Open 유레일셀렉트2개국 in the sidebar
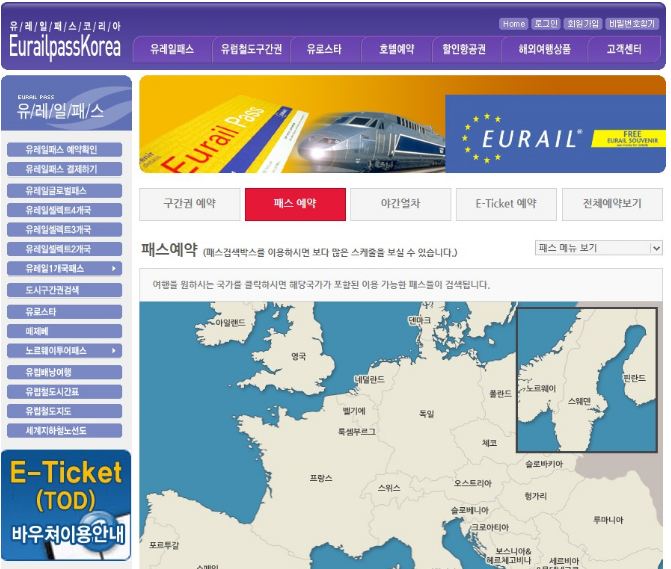Screen dimensions: 671x569 [x=65, y=249]
